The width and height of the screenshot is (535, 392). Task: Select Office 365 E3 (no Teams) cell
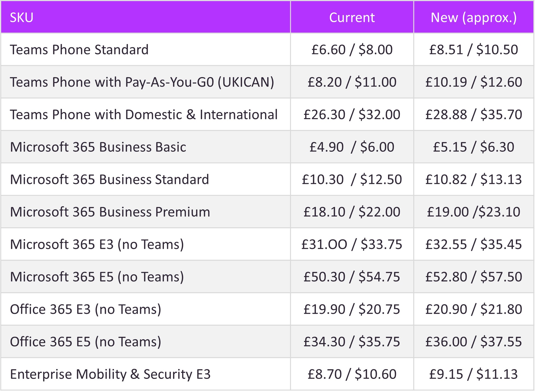[x=146, y=309]
